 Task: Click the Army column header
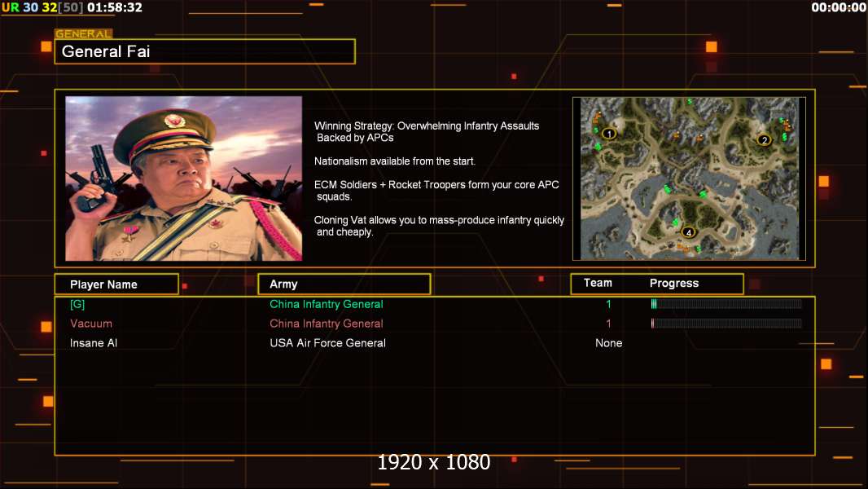coord(344,284)
